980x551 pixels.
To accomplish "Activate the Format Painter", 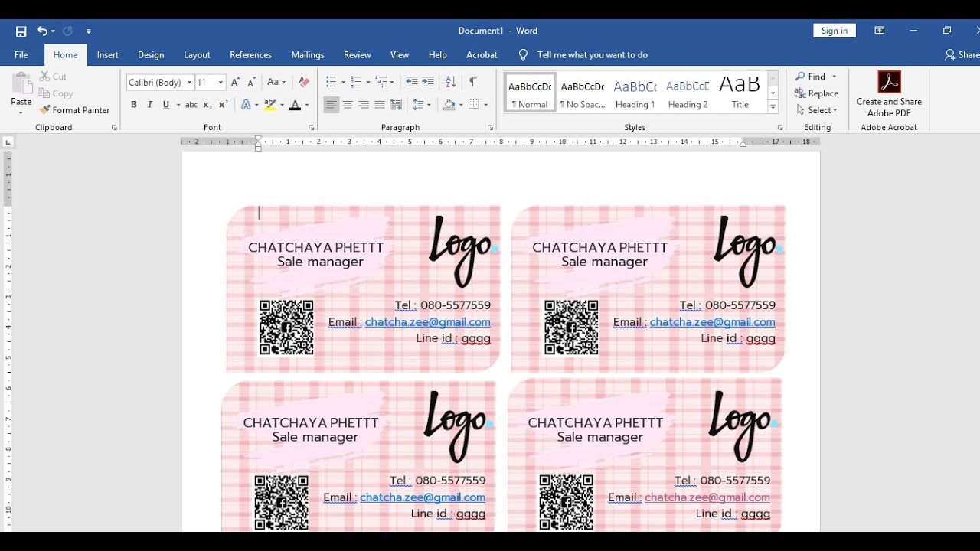I will tap(74, 110).
